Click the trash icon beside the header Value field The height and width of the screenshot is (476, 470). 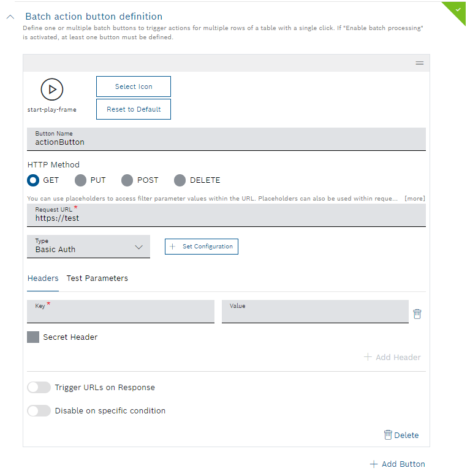coord(417,314)
